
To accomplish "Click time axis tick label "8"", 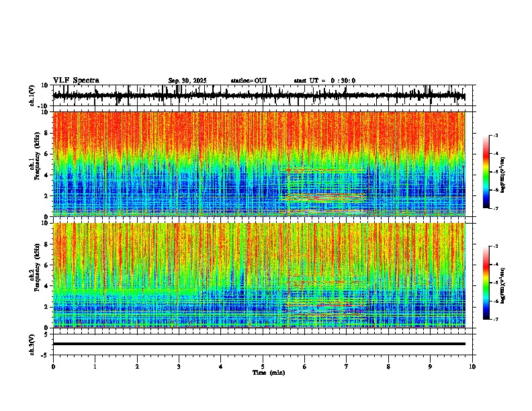I will tap(388, 367).
